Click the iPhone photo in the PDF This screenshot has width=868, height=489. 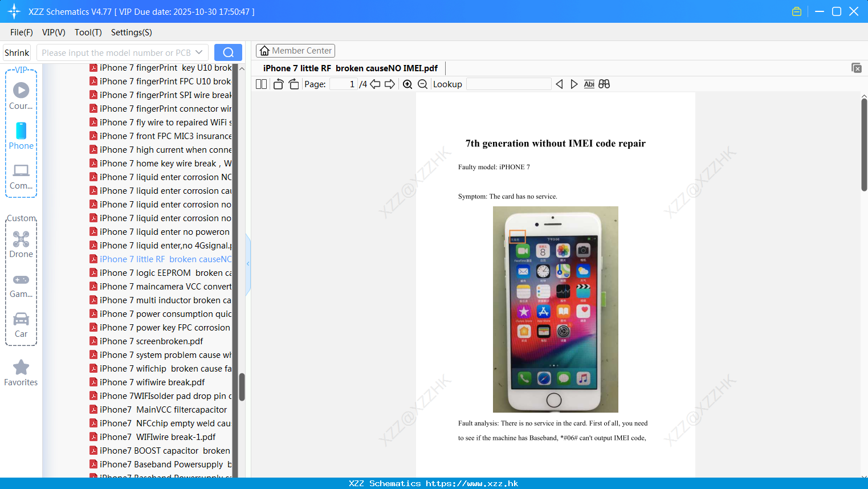pyautogui.click(x=556, y=309)
